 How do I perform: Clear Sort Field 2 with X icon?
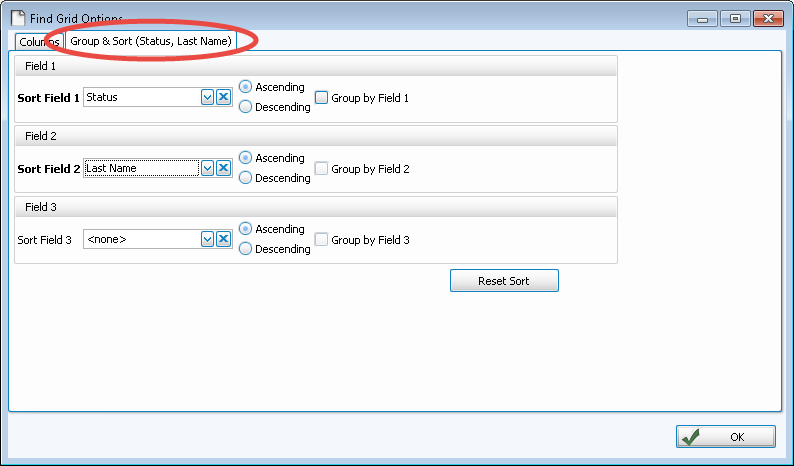(224, 168)
